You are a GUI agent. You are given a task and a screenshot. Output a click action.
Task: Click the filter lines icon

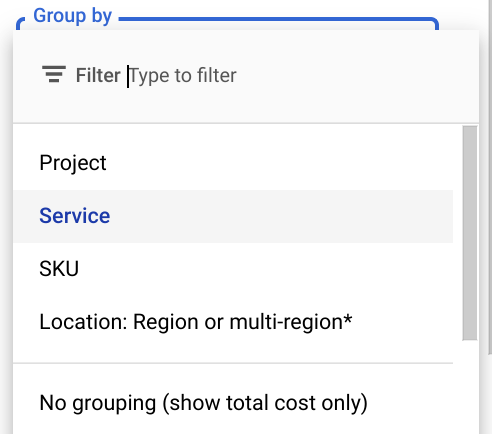[x=54, y=74]
